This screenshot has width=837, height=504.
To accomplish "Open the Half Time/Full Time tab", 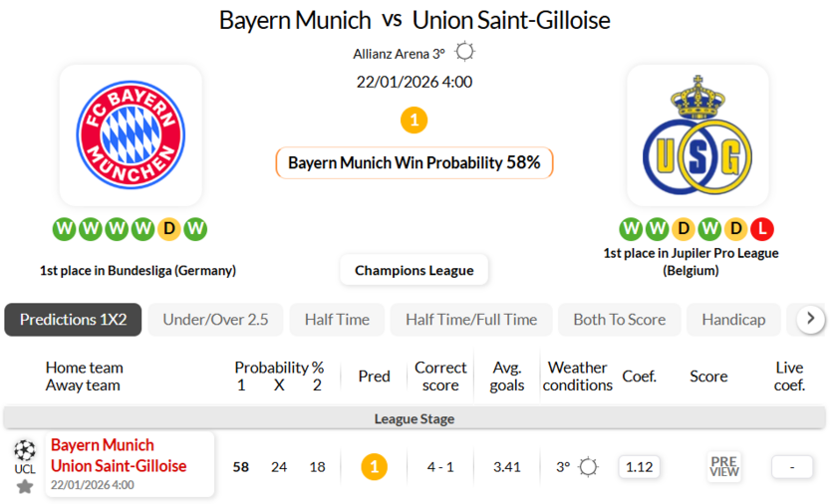I will 471,320.
